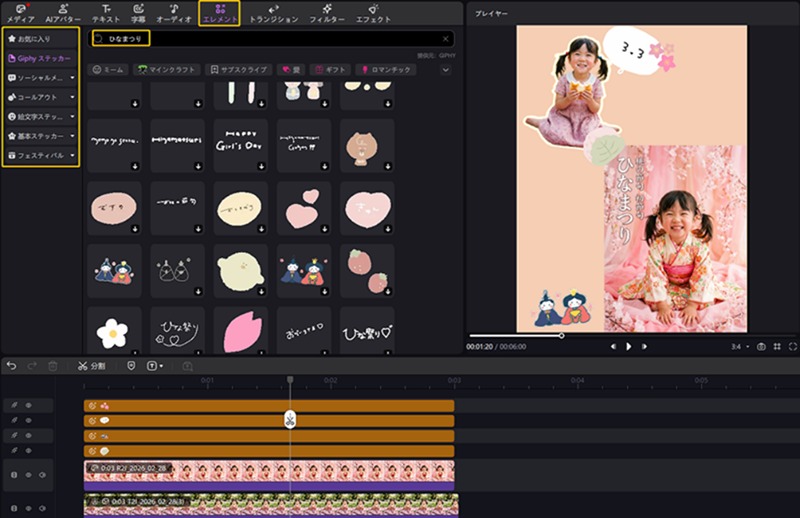The height and width of the screenshot is (518, 800).
Task: Switch to the オーディオ tab
Action: [x=174, y=14]
